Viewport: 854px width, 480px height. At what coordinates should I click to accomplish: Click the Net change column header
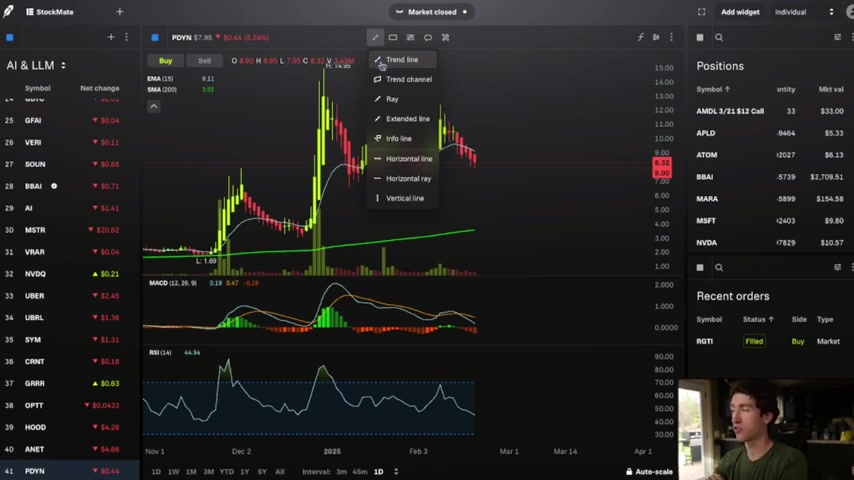[x=100, y=88]
